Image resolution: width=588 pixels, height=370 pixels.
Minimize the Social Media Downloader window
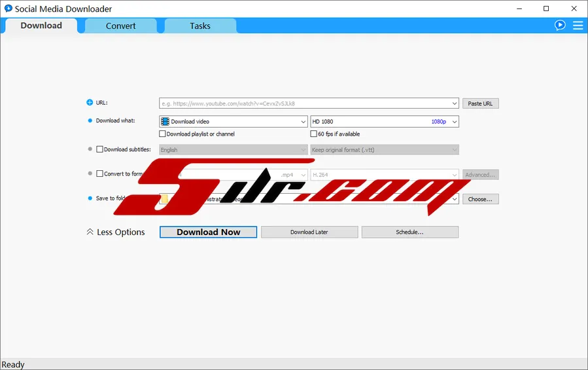click(x=519, y=9)
